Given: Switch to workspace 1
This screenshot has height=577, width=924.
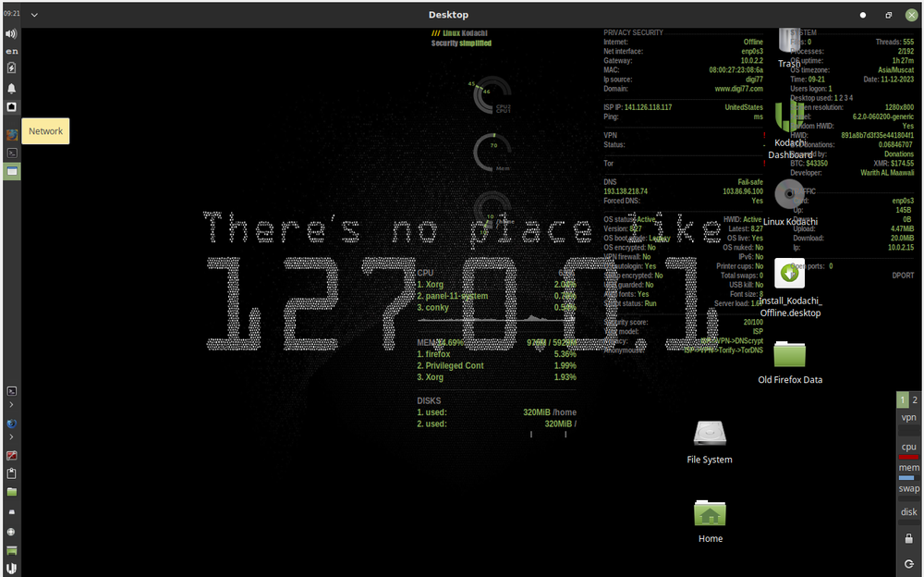Looking at the screenshot, I should (x=902, y=400).
